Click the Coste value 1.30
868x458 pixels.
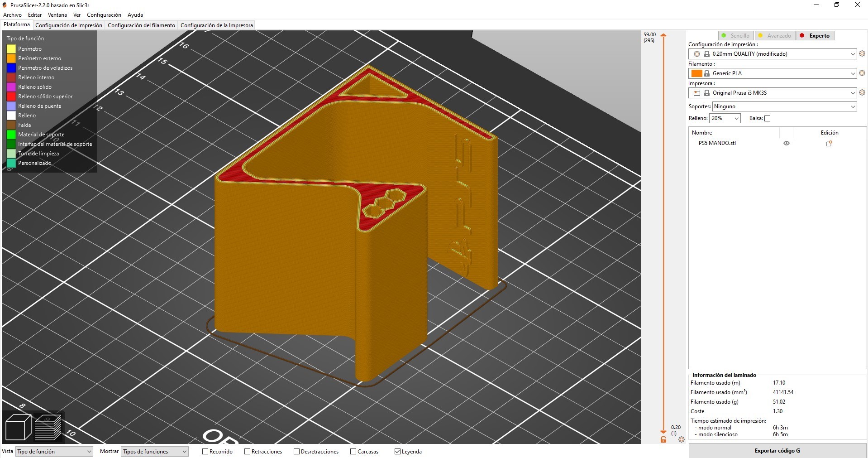(777, 411)
